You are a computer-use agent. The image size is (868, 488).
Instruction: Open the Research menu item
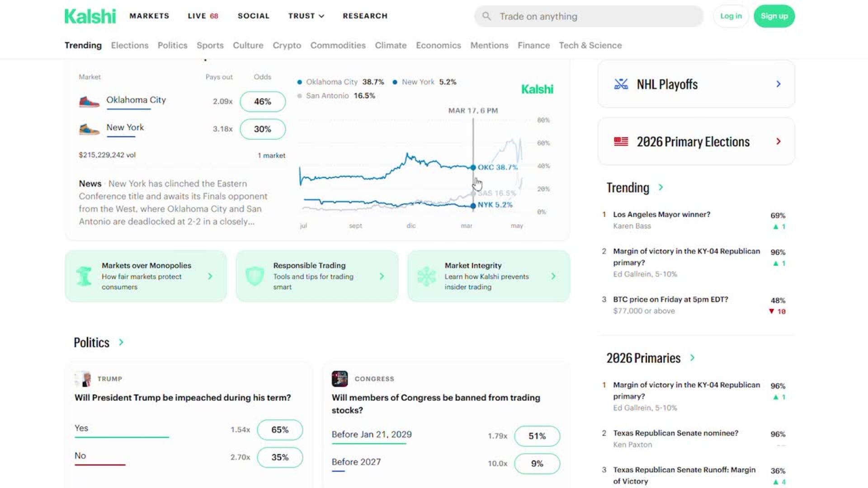coord(365,16)
